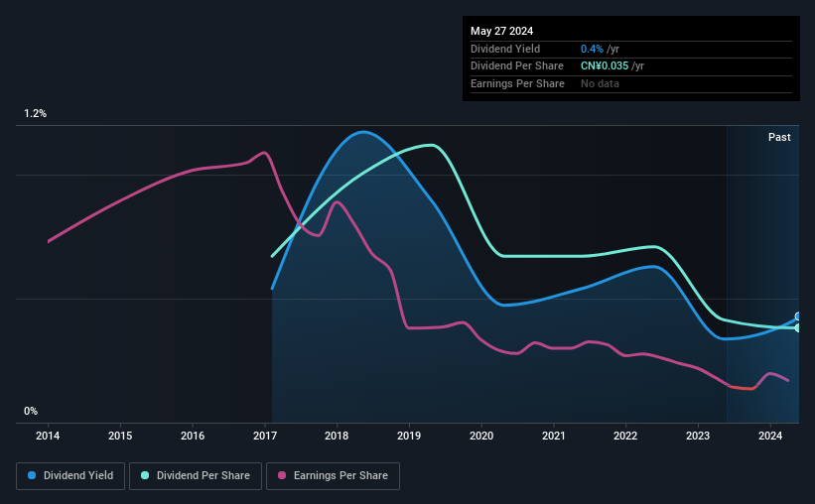Click the CN¥0.035 Dividend Per Share value

tap(605, 66)
